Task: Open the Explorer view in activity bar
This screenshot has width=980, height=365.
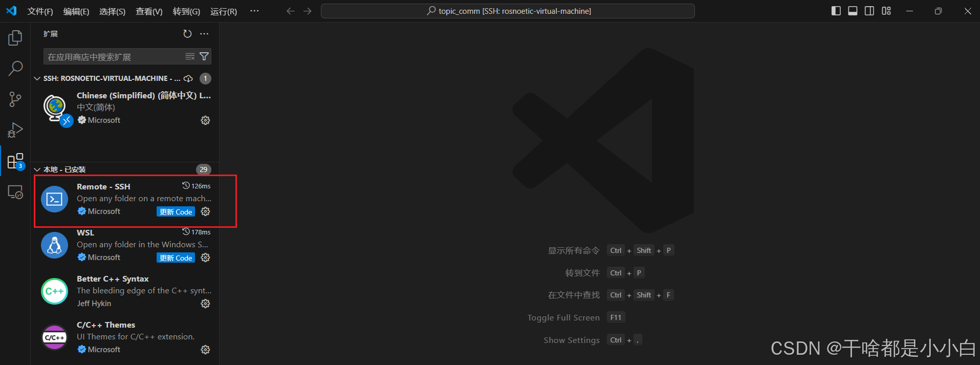Action: tap(15, 38)
